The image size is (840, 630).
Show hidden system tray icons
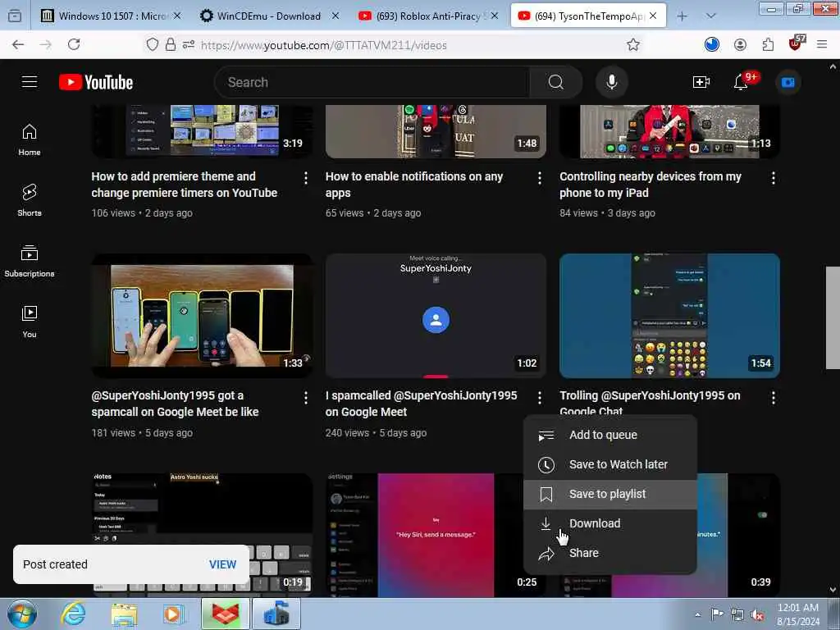click(697, 614)
